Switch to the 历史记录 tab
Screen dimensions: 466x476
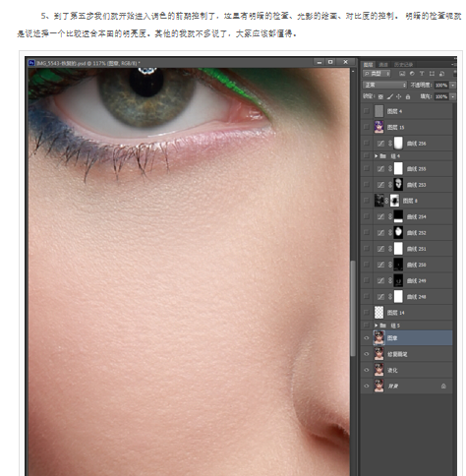(x=403, y=64)
